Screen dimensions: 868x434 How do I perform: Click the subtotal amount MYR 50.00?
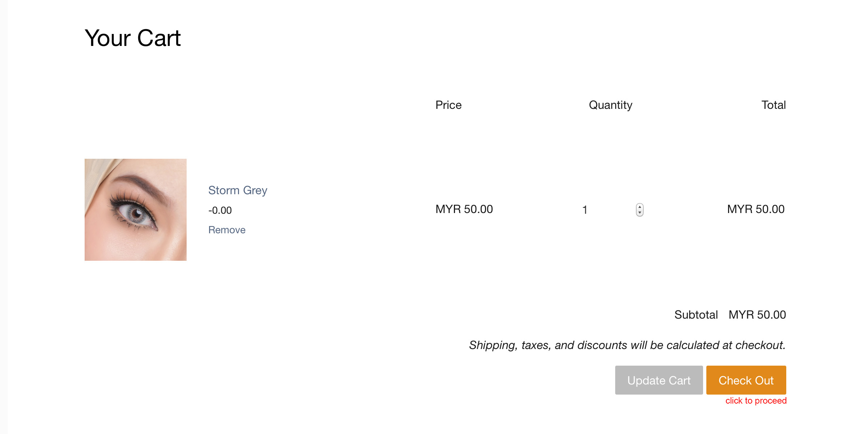point(757,315)
